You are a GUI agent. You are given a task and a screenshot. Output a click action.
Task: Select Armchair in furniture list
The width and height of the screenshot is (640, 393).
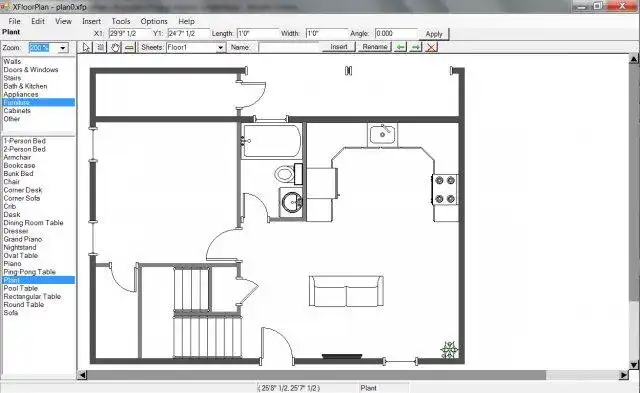pyautogui.click(x=17, y=157)
